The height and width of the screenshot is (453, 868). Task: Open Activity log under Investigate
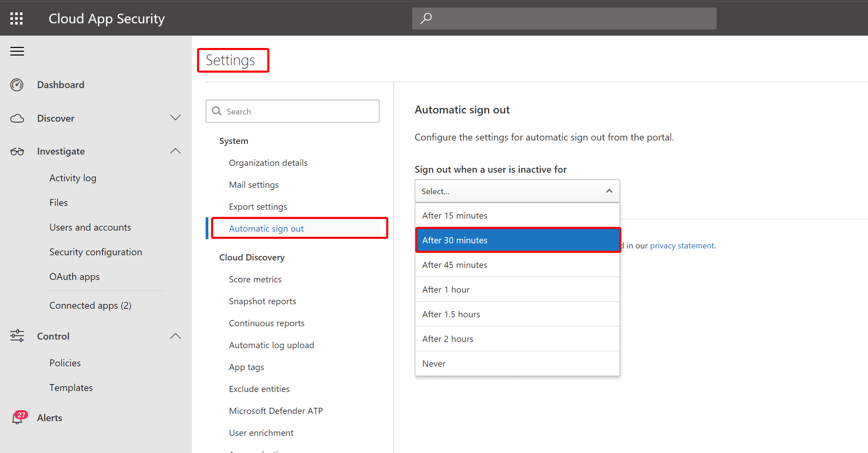point(73,178)
